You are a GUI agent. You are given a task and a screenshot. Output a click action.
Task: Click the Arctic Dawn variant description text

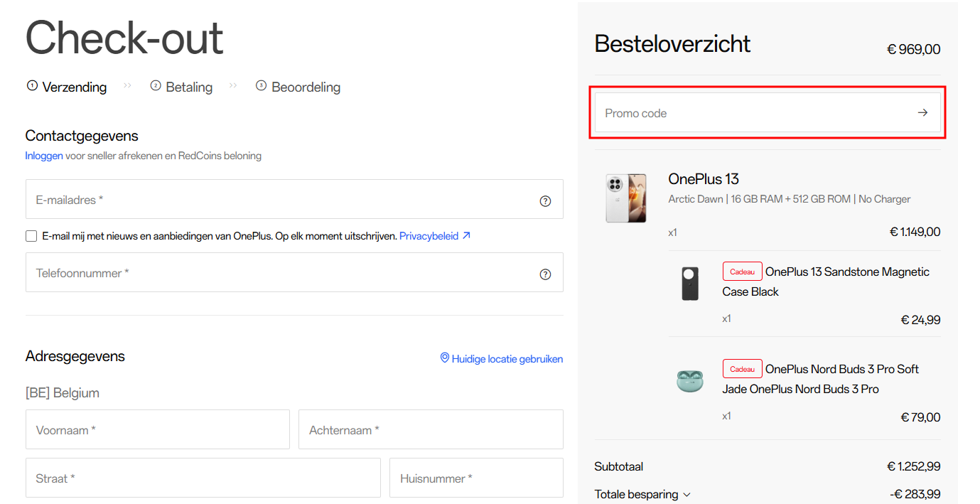click(790, 199)
